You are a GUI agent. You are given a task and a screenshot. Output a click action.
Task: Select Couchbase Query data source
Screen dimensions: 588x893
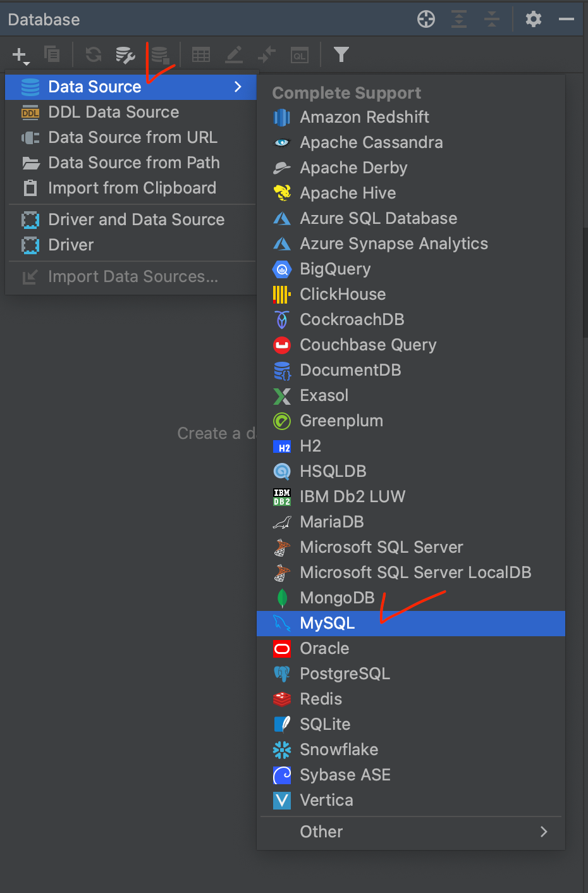click(x=411, y=345)
